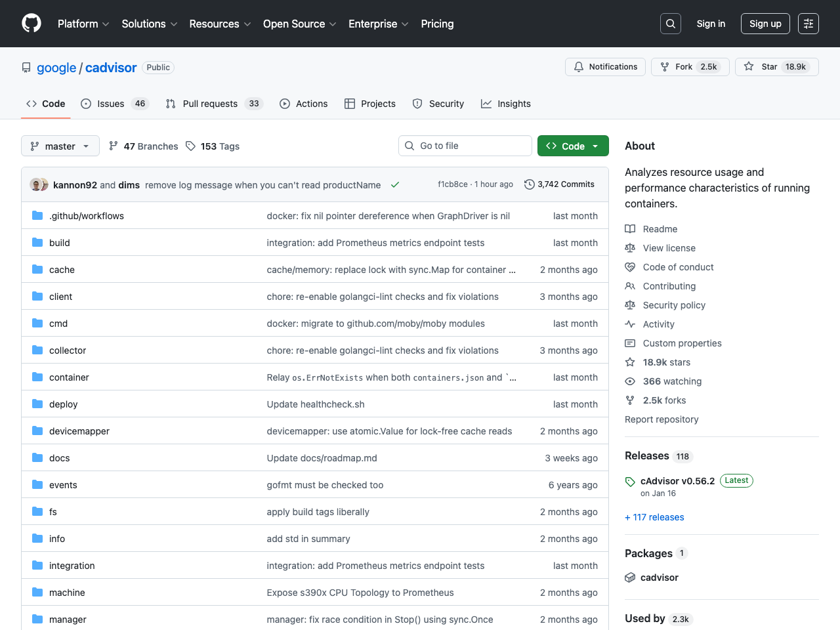Open the docs folder icon
This screenshot has height=630, width=840.
click(37, 457)
